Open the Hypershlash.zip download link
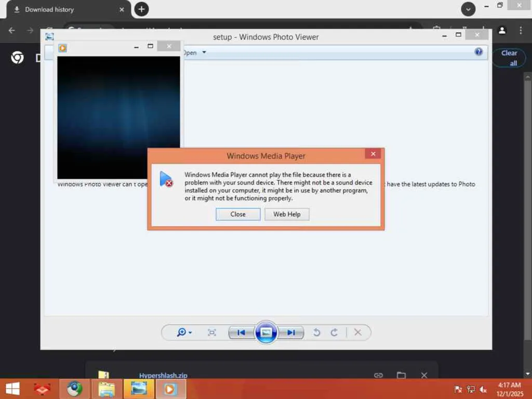532x399 pixels. coord(163,375)
